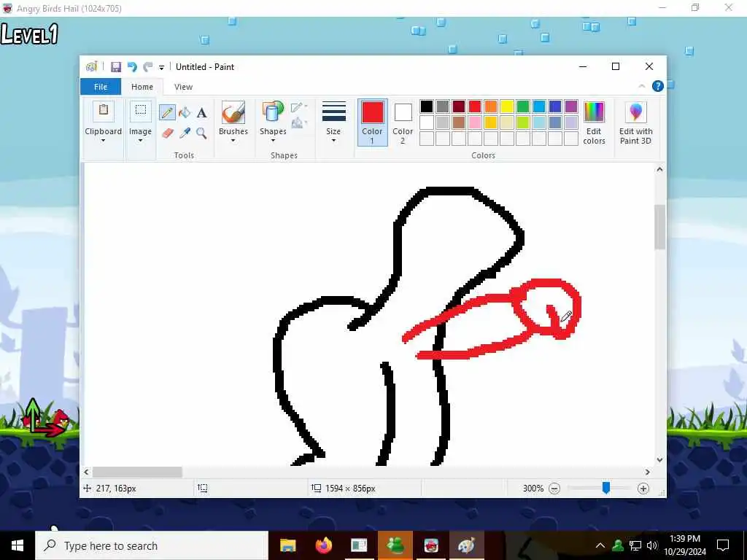The image size is (747, 560).
Task: Expand the Size dropdown arrow
Action: tap(333, 141)
